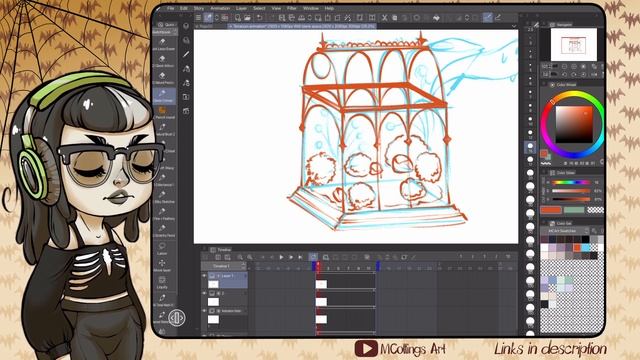
Task: Adjust the hue rainbow slider
Action: [x=570, y=182]
